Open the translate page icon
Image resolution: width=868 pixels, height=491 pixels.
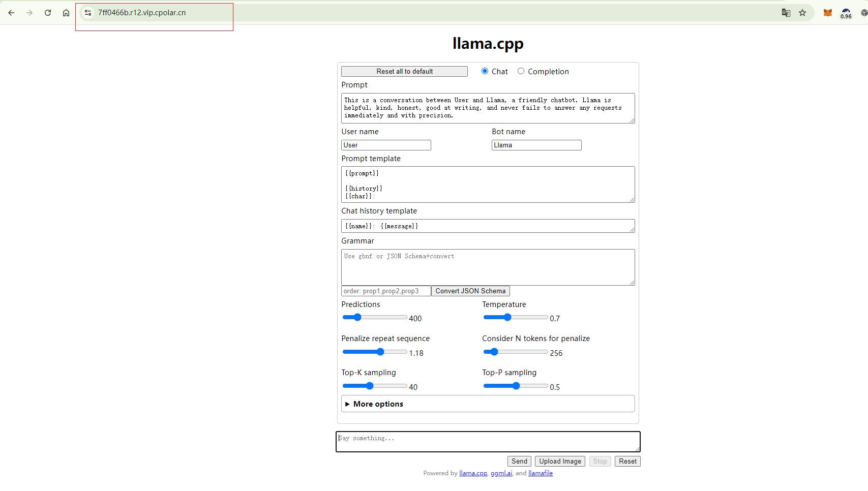point(786,13)
